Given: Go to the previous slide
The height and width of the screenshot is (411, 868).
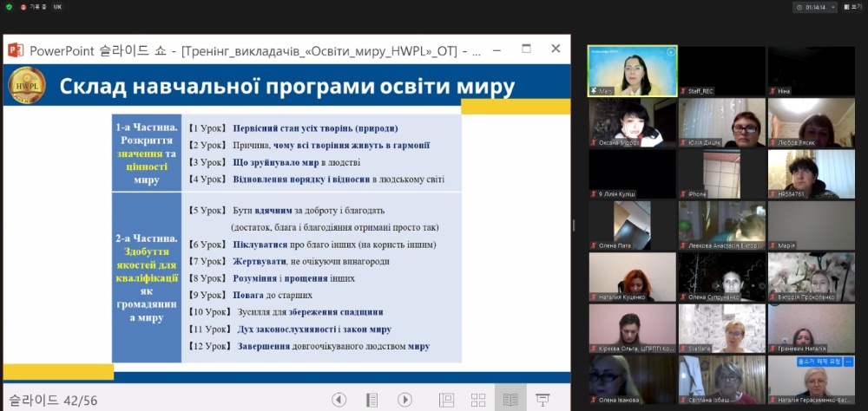Looking at the screenshot, I should pyautogui.click(x=339, y=400).
